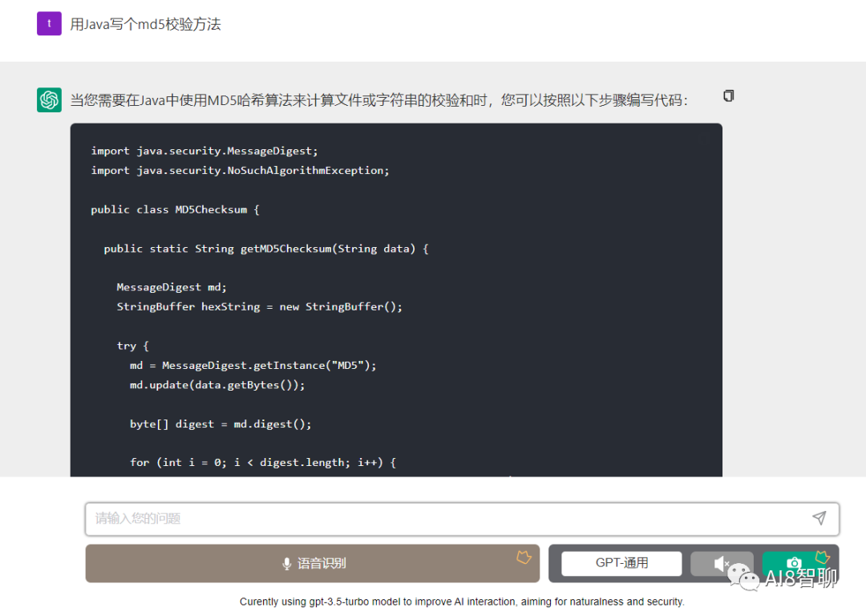The image size is (866, 616).
Task: Click the purple "t" user avatar
Action: coord(49,23)
